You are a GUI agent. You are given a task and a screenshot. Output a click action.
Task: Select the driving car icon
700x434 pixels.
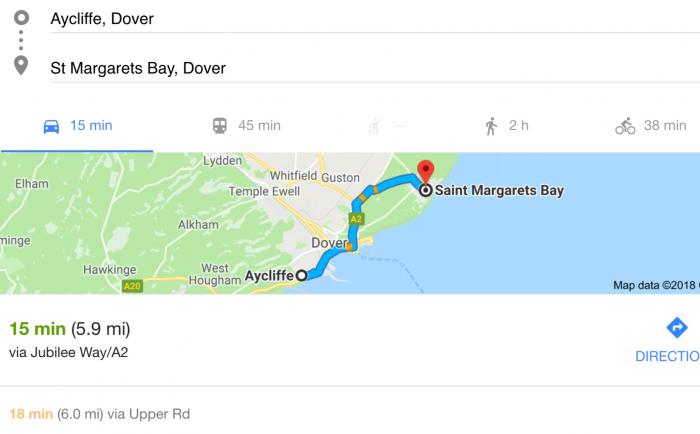51,126
